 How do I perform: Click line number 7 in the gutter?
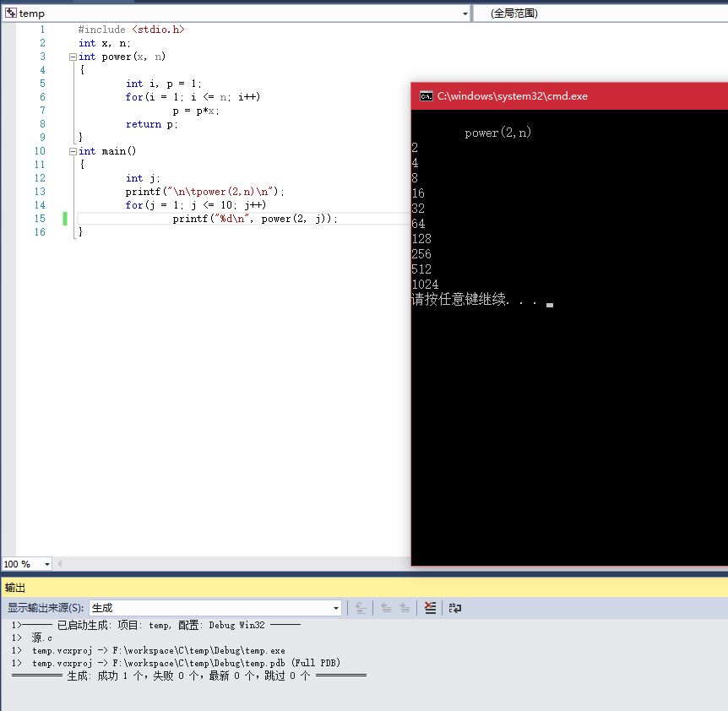coord(43,111)
